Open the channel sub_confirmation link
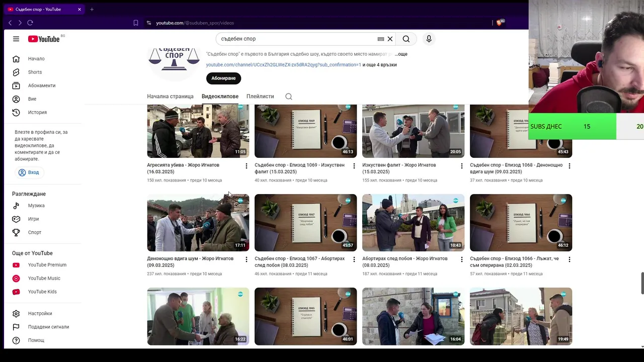 click(x=283, y=65)
